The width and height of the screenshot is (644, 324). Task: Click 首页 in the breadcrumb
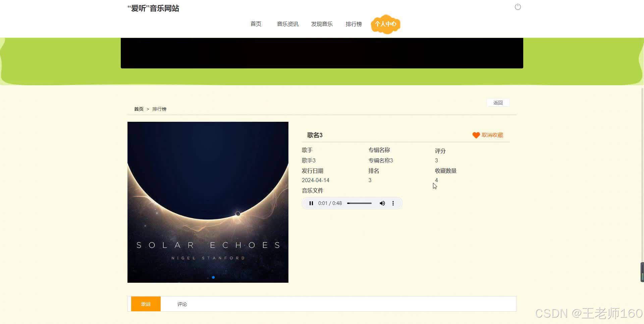pos(139,109)
